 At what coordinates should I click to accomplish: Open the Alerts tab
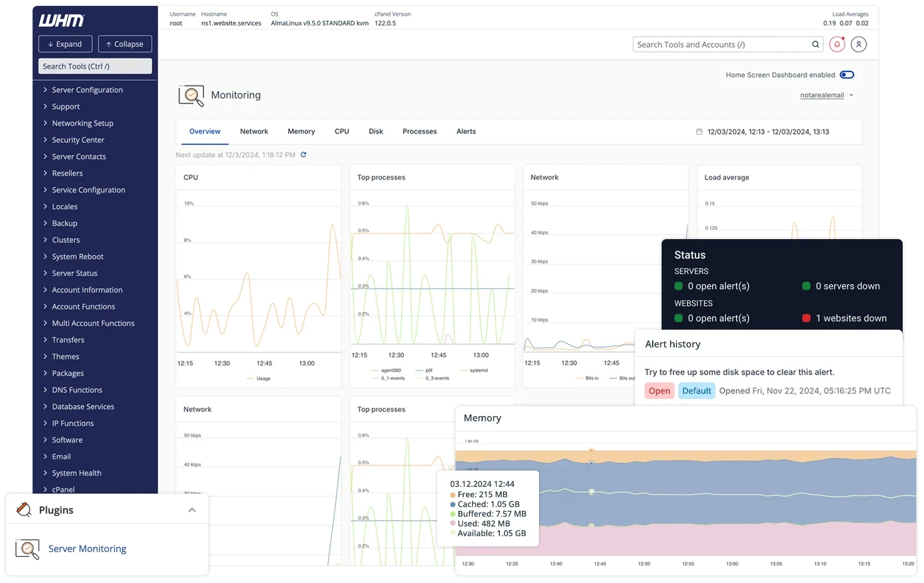pos(466,131)
